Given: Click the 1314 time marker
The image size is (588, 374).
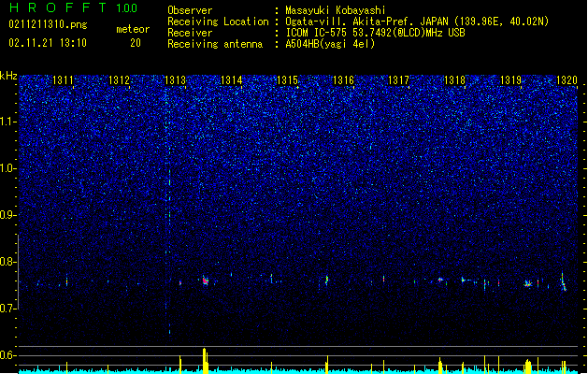Looking at the screenshot, I should [232, 80].
